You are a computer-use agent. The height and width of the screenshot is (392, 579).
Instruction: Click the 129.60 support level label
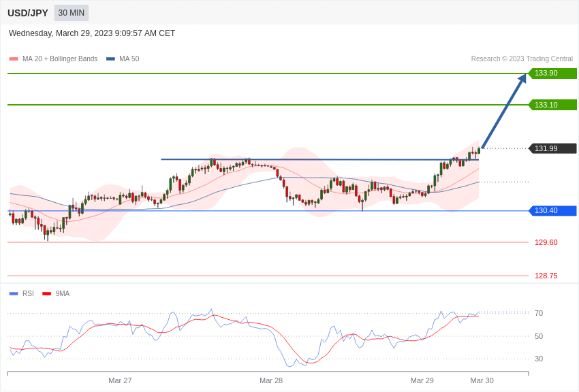(546, 242)
